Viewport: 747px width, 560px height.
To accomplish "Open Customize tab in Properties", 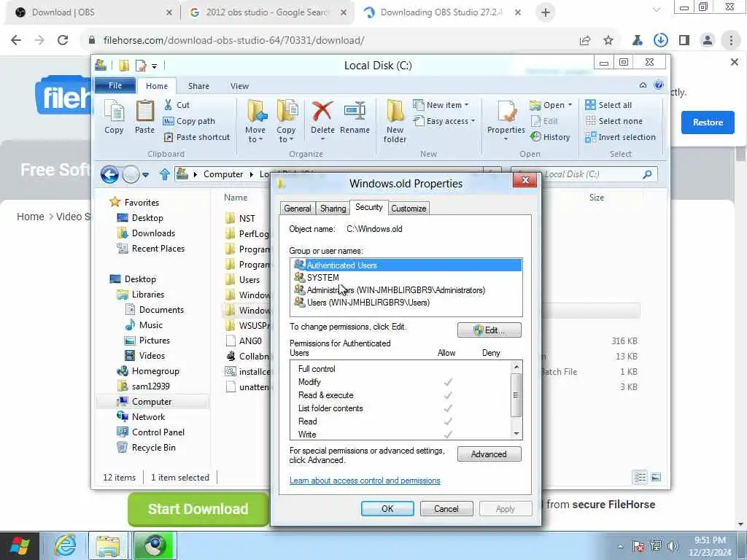I will (x=409, y=208).
